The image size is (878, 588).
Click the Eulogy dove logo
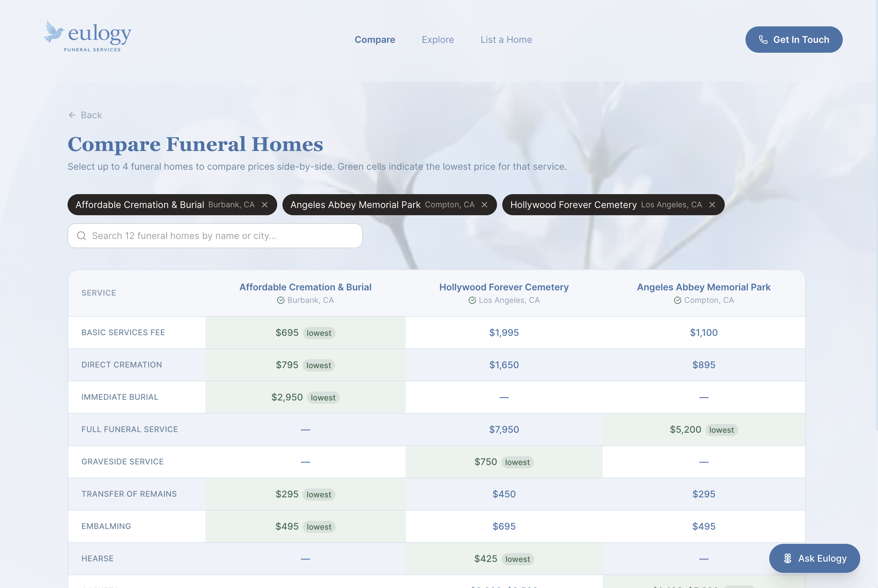click(54, 32)
